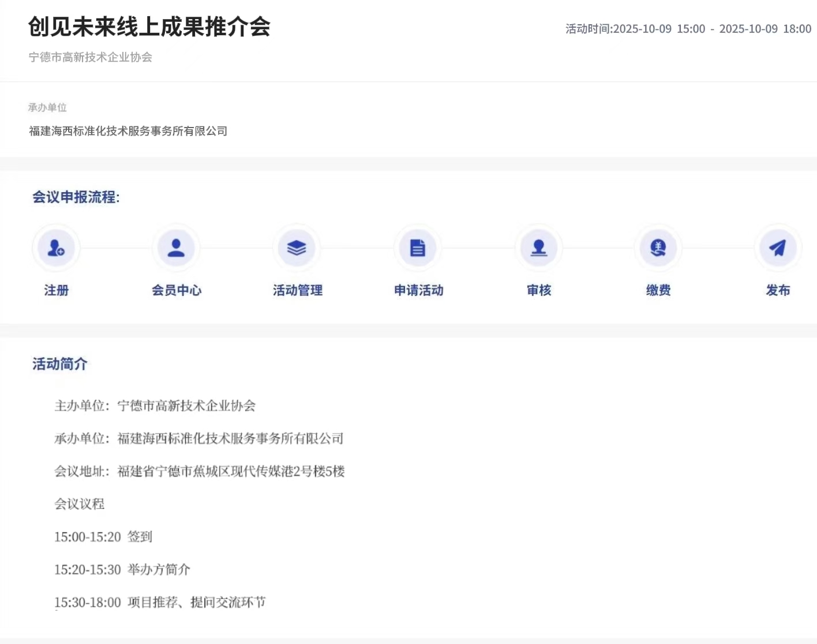The height and width of the screenshot is (644, 817).
Task: Click the 活动简介 section heading
Action: pos(60,364)
